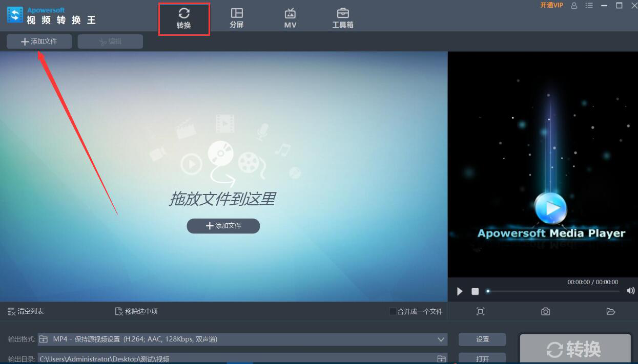
Task: Open the 工具箱 tab
Action: [343, 18]
